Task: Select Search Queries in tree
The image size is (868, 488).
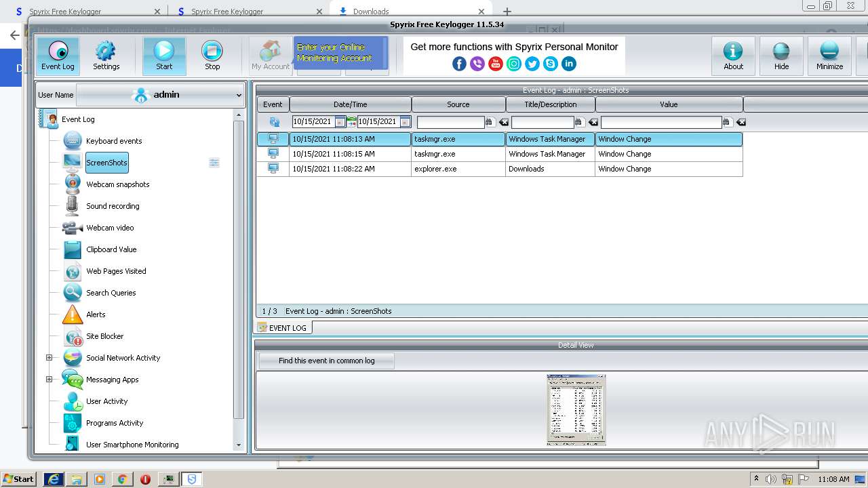Action: (x=111, y=293)
